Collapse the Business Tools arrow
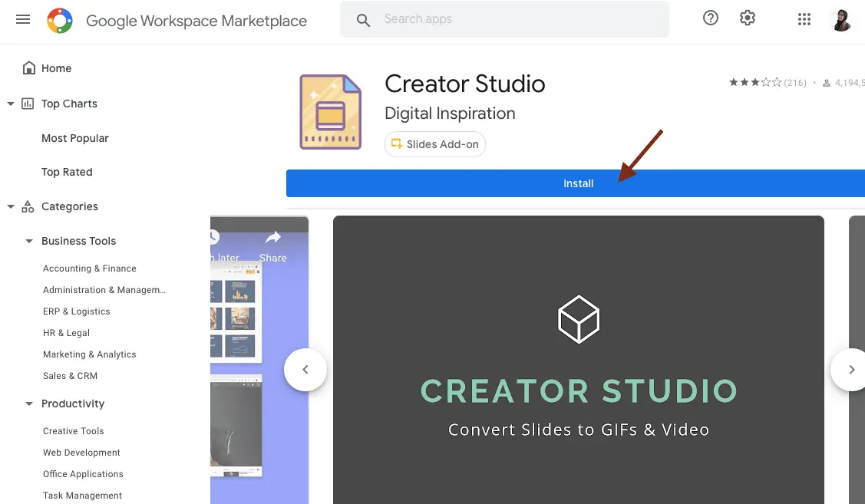The height and width of the screenshot is (504, 865). point(29,241)
